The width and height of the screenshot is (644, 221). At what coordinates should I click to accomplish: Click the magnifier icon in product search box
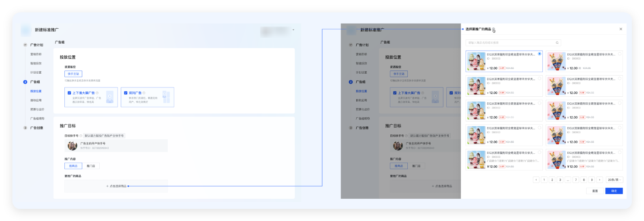tap(557, 42)
